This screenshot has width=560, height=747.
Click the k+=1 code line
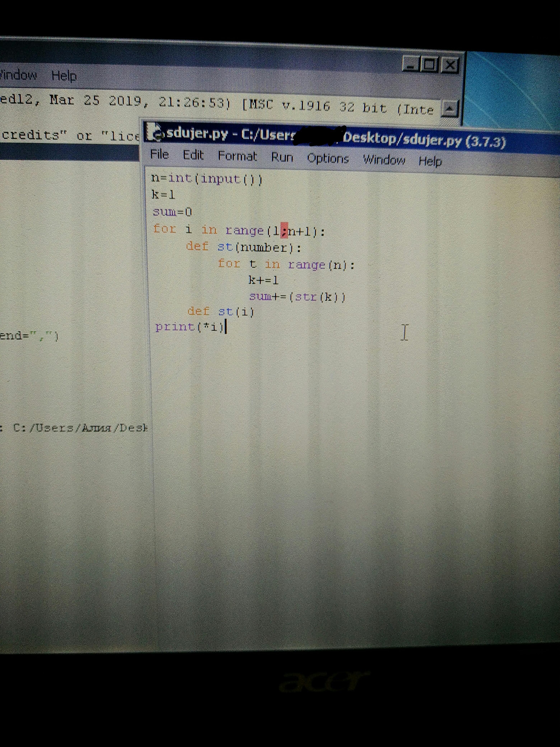263,280
